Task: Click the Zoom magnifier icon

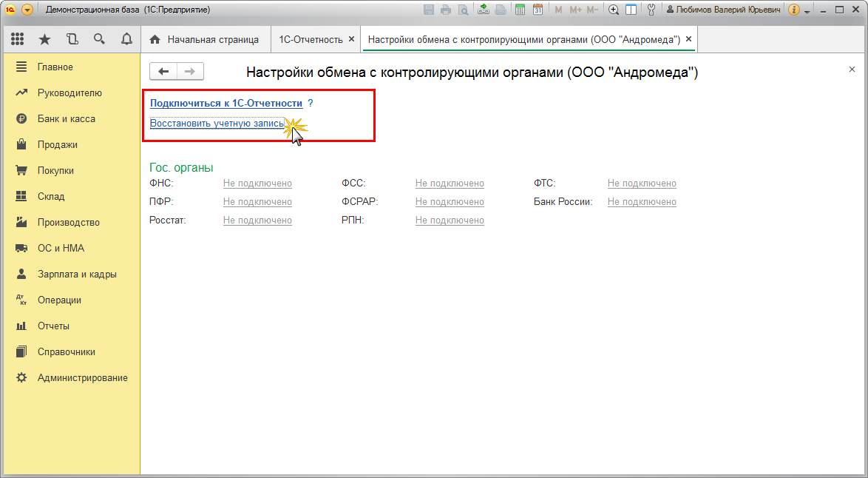Action: pos(614,10)
